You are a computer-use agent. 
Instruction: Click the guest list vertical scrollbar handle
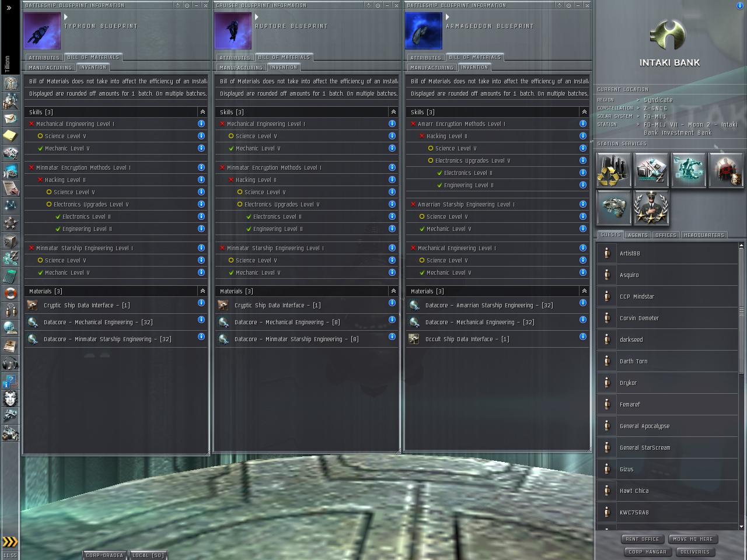(741, 311)
